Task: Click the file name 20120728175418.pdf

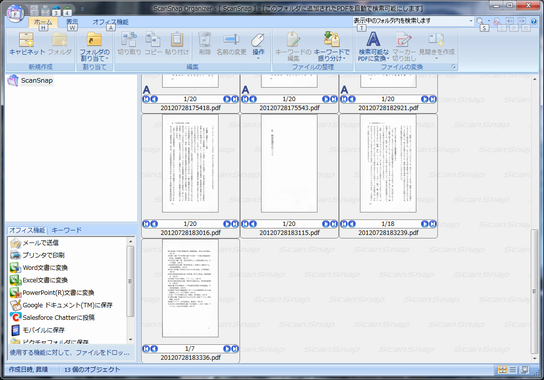Action: click(x=190, y=108)
